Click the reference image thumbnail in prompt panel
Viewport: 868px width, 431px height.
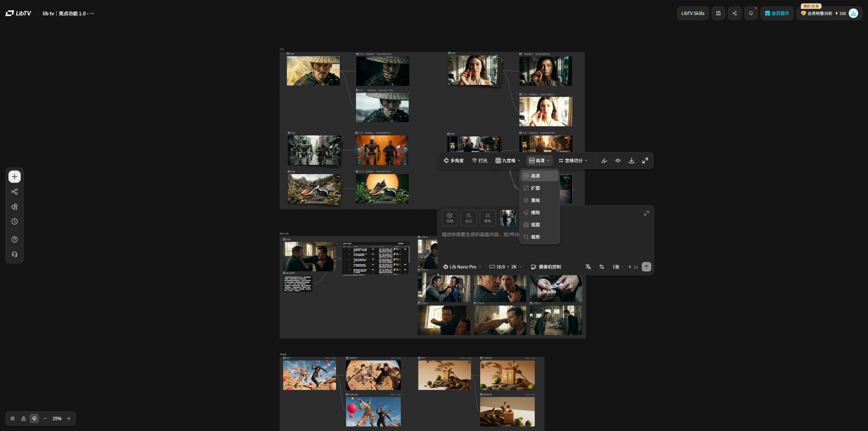[x=508, y=218]
